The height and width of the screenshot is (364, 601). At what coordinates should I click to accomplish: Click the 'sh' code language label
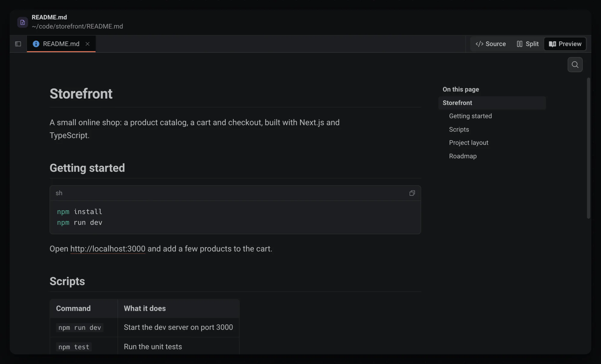pyautogui.click(x=59, y=193)
